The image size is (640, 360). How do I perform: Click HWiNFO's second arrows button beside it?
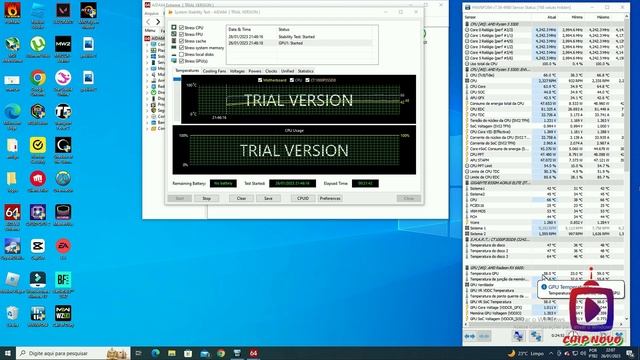[484, 336]
